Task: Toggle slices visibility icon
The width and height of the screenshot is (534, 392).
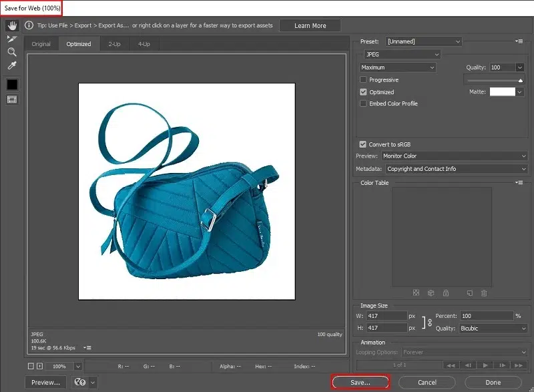Action: [x=12, y=100]
